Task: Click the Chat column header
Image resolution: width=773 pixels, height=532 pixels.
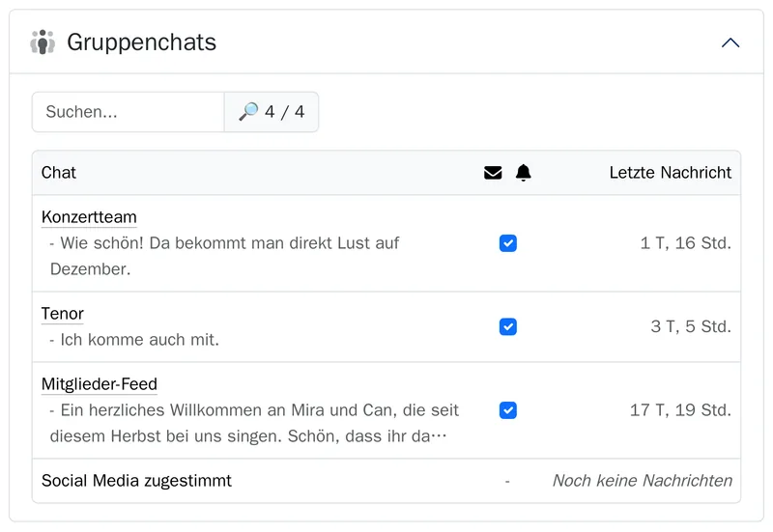Action: [x=59, y=173]
